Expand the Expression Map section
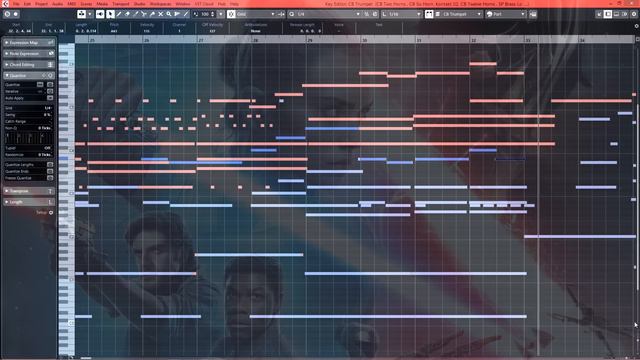 pyautogui.click(x=29, y=42)
